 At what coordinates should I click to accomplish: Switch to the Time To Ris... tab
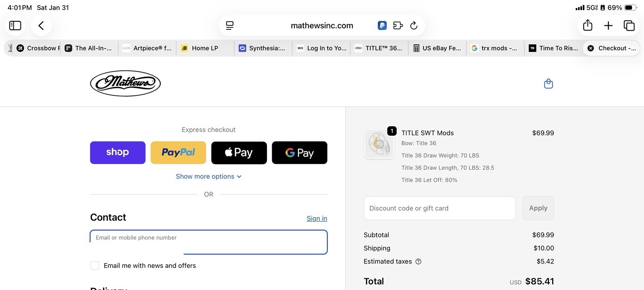tap(553, 48)
